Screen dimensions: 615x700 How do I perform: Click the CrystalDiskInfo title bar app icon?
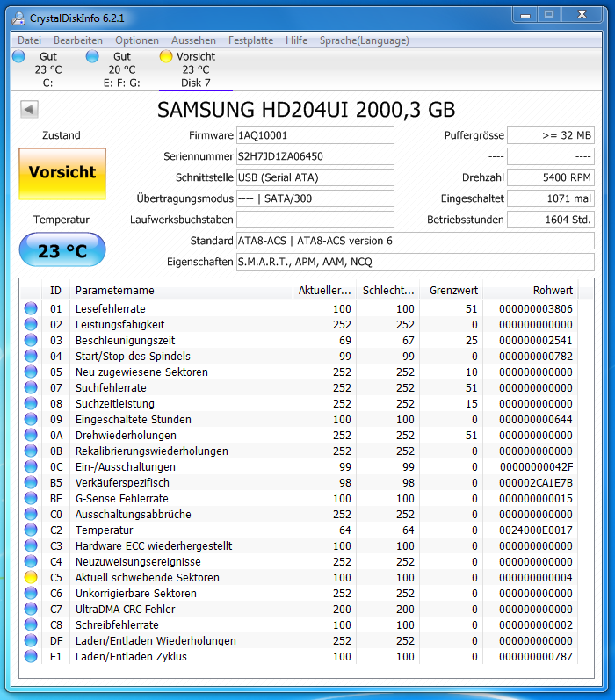click(x=18, y=18)
